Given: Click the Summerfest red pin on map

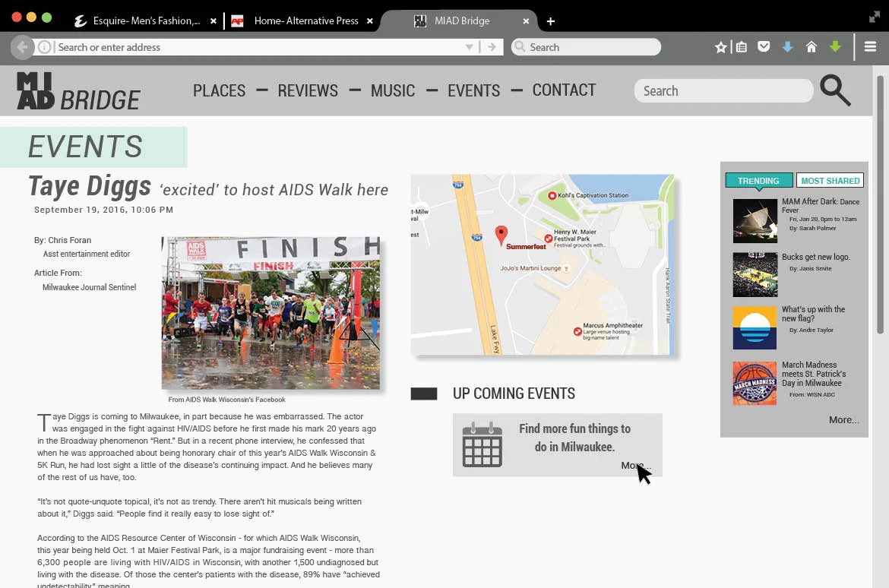Looking at the screenshot, I should 501,236.
